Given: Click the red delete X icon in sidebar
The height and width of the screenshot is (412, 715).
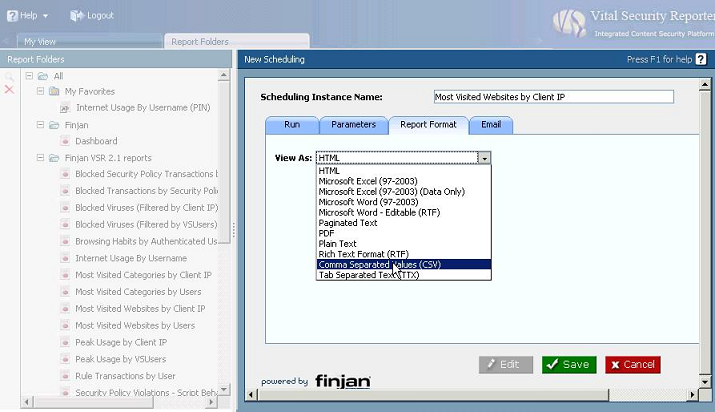Looking at the screenshot, I should pos(9,90).
